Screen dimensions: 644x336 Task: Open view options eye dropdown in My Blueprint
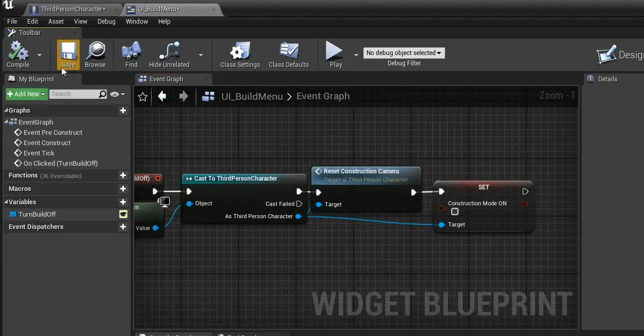coord(117,94)
